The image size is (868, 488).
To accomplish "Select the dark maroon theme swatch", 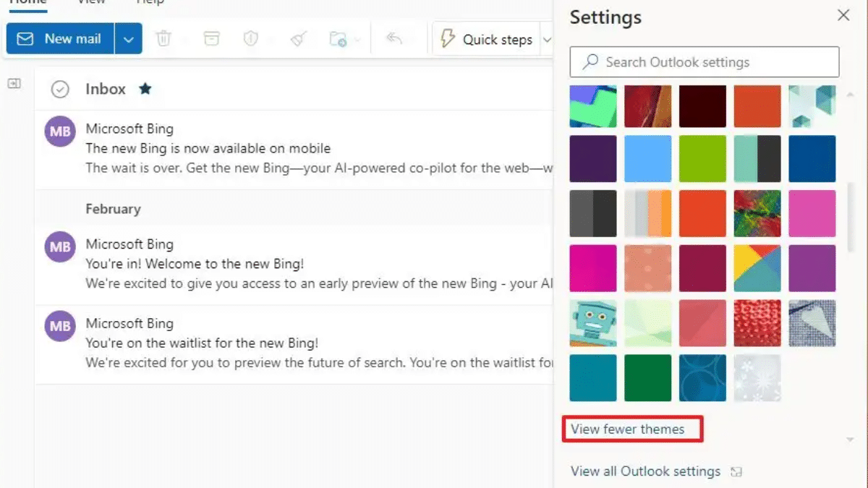I will point(703,106).
